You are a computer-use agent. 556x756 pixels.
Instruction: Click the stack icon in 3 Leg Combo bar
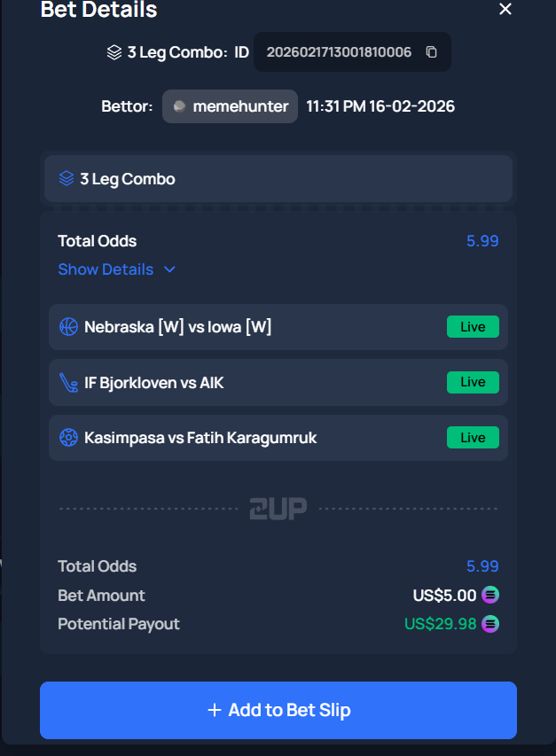click(x=67, y=179)
